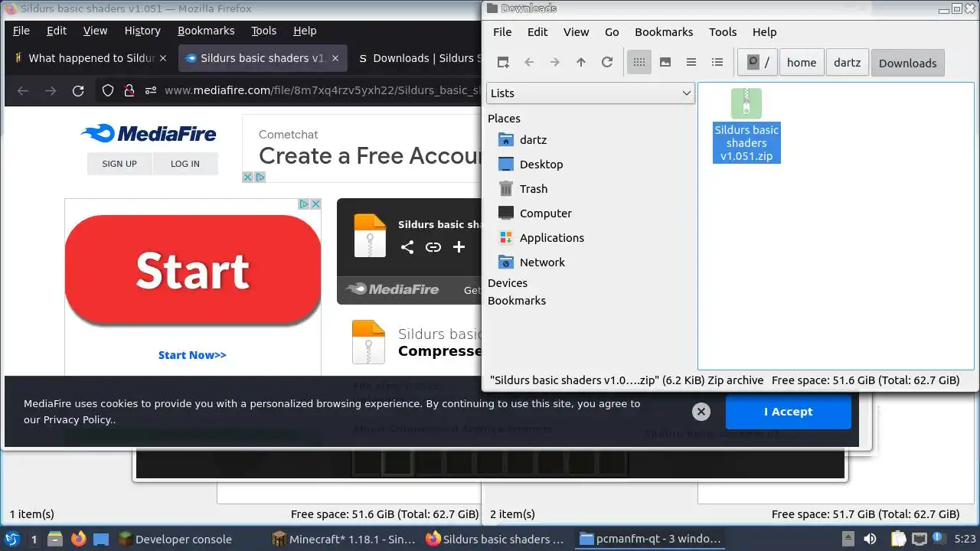The height and width of the screenshot is (551, 980).
Task: Close 'What happened to Sildur' tab
Action: [162, 58]
